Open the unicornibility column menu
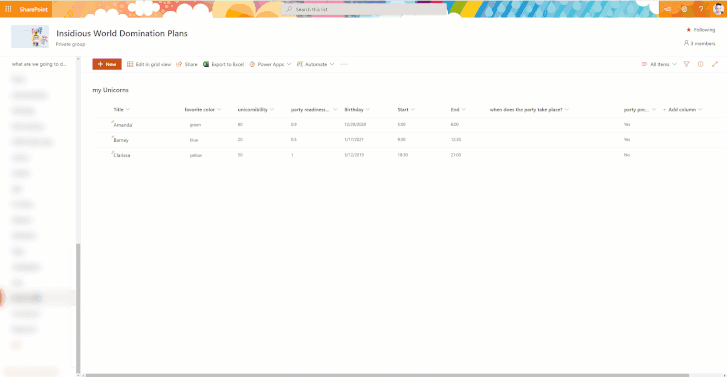This screenshot has height=377, width=727. click(256, 109)
